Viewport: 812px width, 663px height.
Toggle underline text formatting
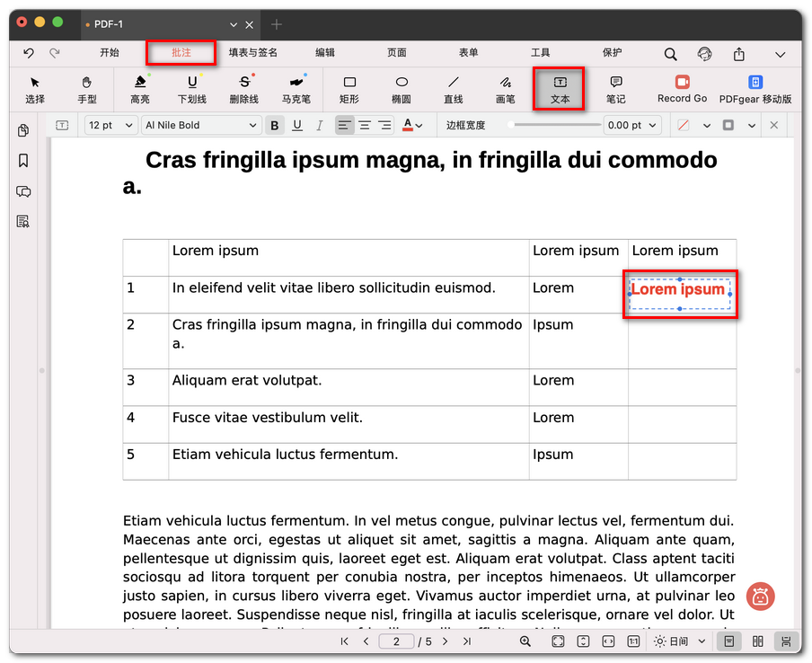pos(297,126)
